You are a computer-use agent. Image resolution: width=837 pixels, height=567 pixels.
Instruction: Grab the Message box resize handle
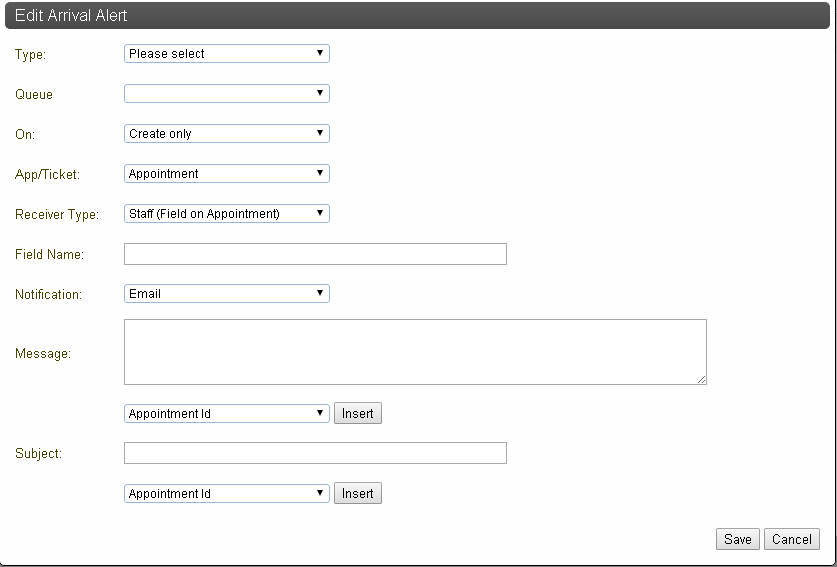click(701, 379)
